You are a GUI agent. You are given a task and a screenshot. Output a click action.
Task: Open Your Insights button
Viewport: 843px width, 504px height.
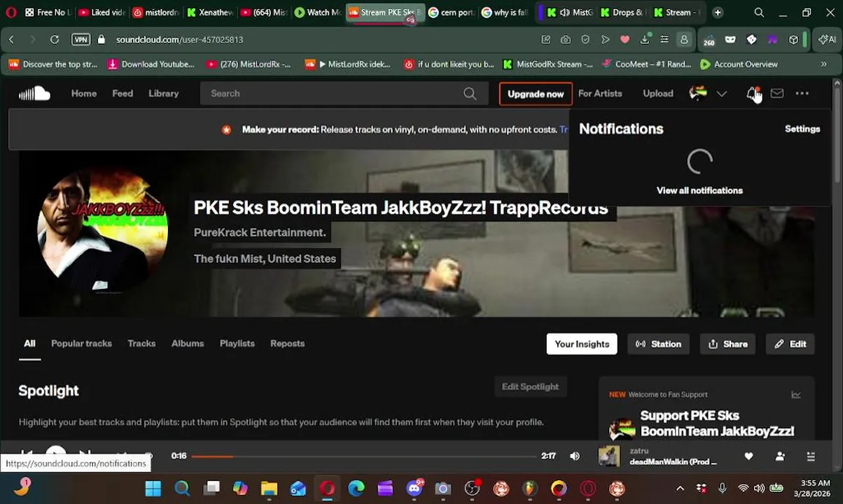point(582,344)
